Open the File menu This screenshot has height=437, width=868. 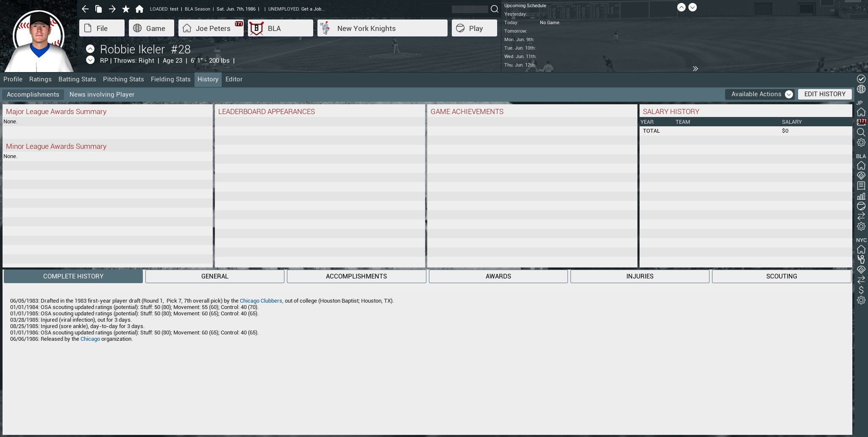pos(102,28)
